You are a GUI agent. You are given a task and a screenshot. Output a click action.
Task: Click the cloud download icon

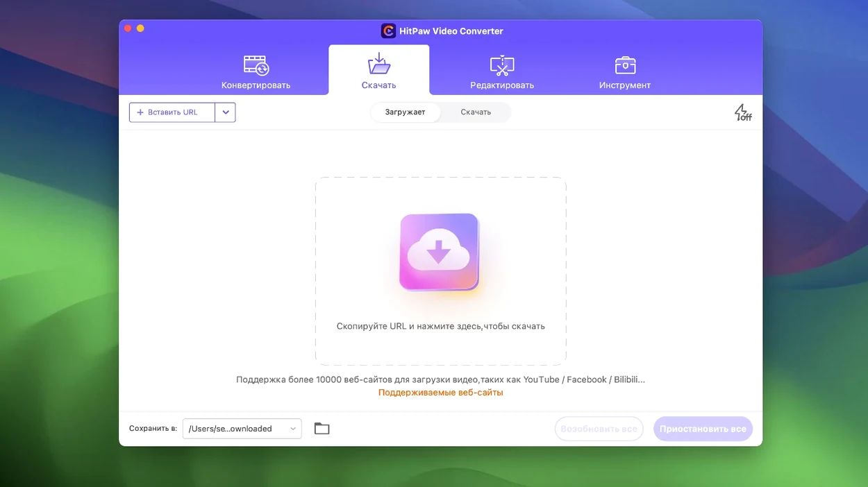[439, 252]
